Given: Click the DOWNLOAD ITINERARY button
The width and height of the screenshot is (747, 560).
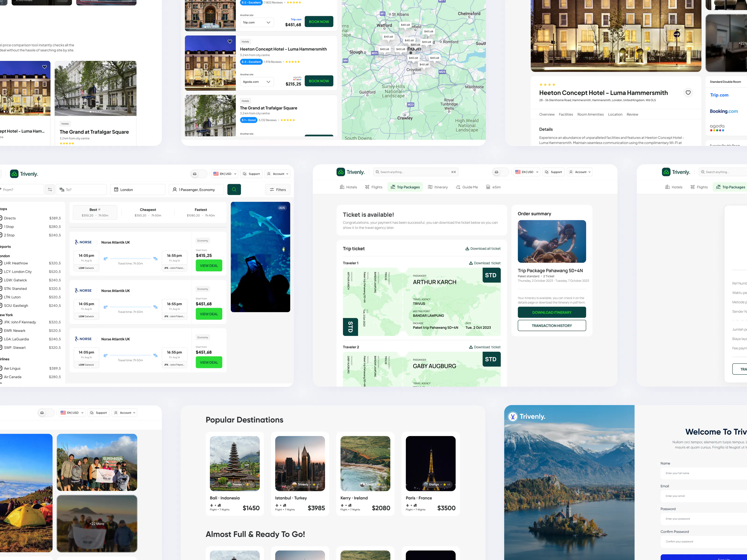Looking at the screenshot, I should (x=552, y=312).
